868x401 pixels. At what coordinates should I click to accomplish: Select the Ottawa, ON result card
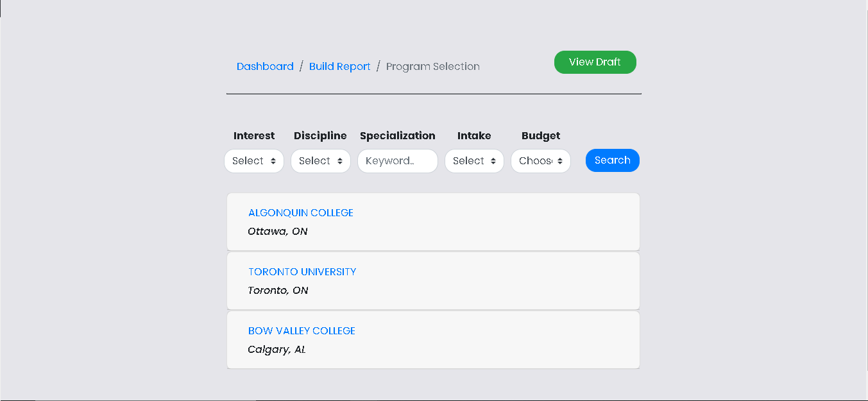click(433, 221)
